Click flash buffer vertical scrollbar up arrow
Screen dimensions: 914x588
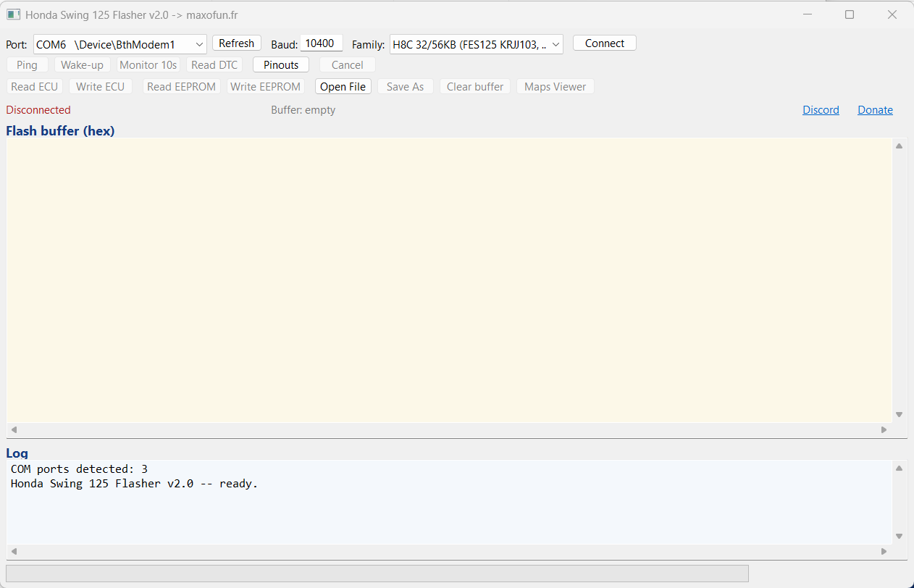tap(899, 146)
